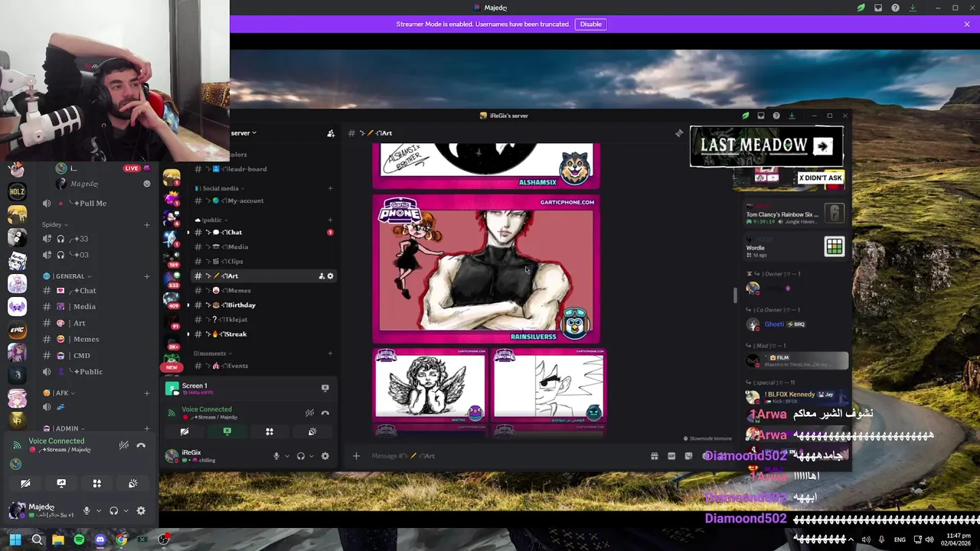Mute iReGix's microphone
Viewport: 980px width, 551px height.
[276, 456]
